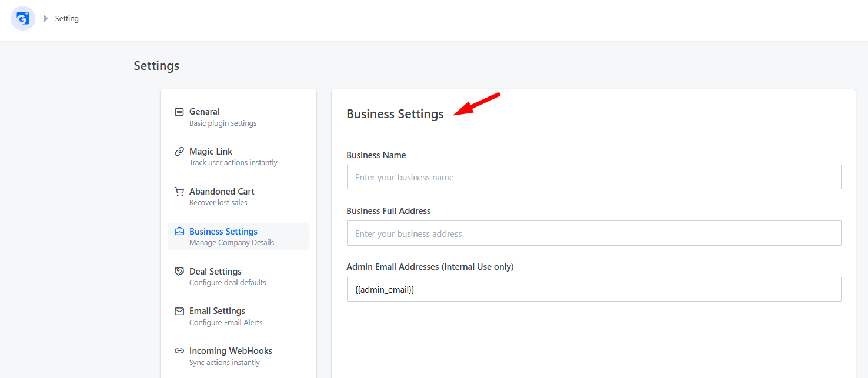Viewport: 868px width, 378px height.
Task: Click the 'Basic plugin settings' subtitle
Action: [223, 123]
